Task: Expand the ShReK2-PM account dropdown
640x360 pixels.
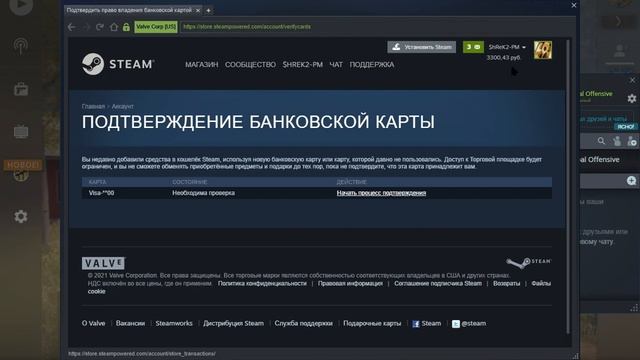Action: click(x=507, y=47)
